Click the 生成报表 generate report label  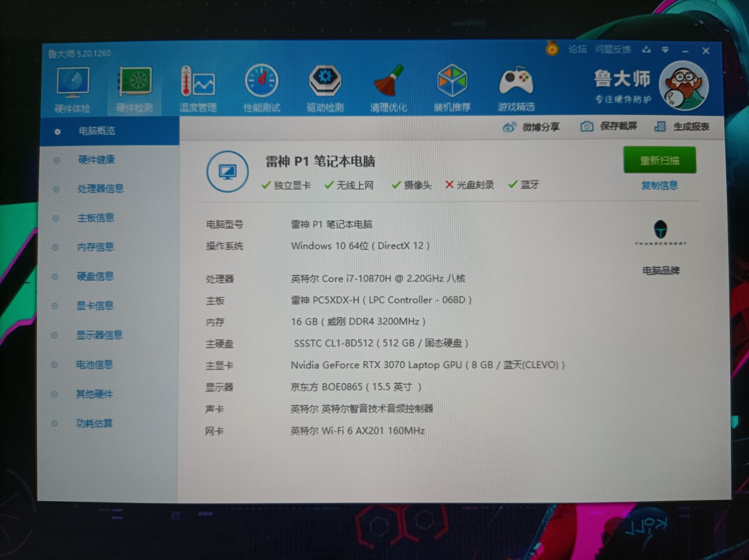691,126
